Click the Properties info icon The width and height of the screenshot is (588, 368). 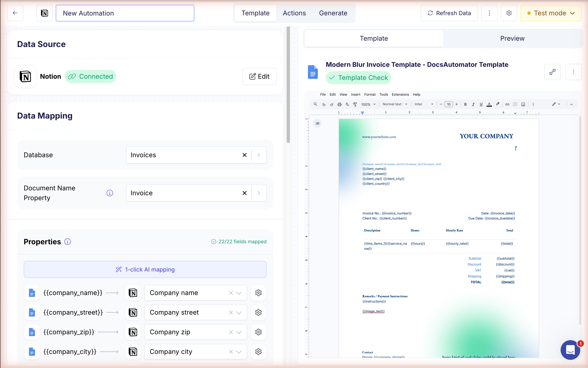[x=68, y=242]
